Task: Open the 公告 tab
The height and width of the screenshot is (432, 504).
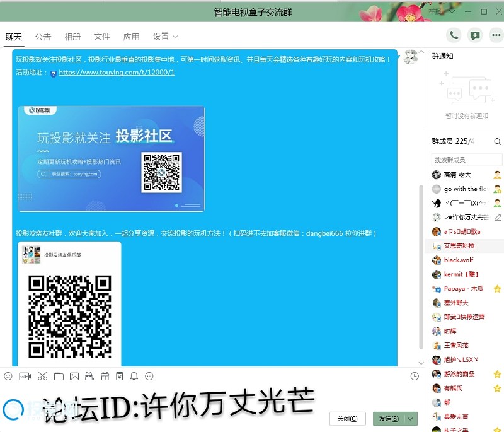Action: point(43,37)
